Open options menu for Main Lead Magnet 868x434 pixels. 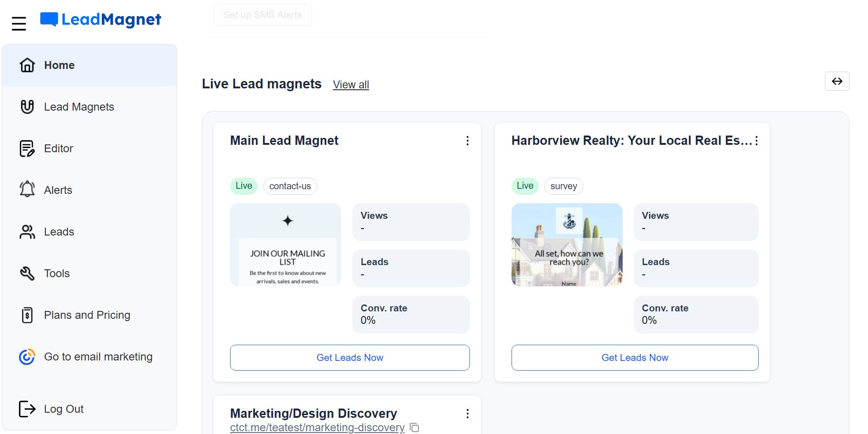[x=468, y=141]
